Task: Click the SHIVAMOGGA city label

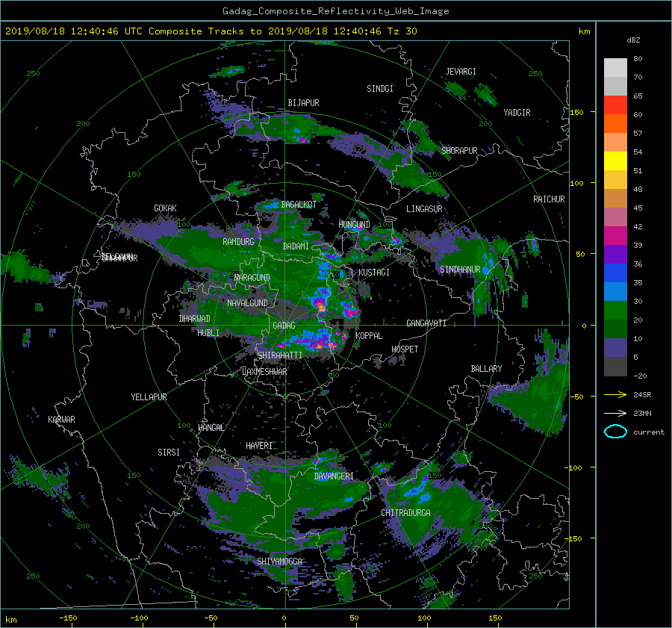Action: point(279,562)
